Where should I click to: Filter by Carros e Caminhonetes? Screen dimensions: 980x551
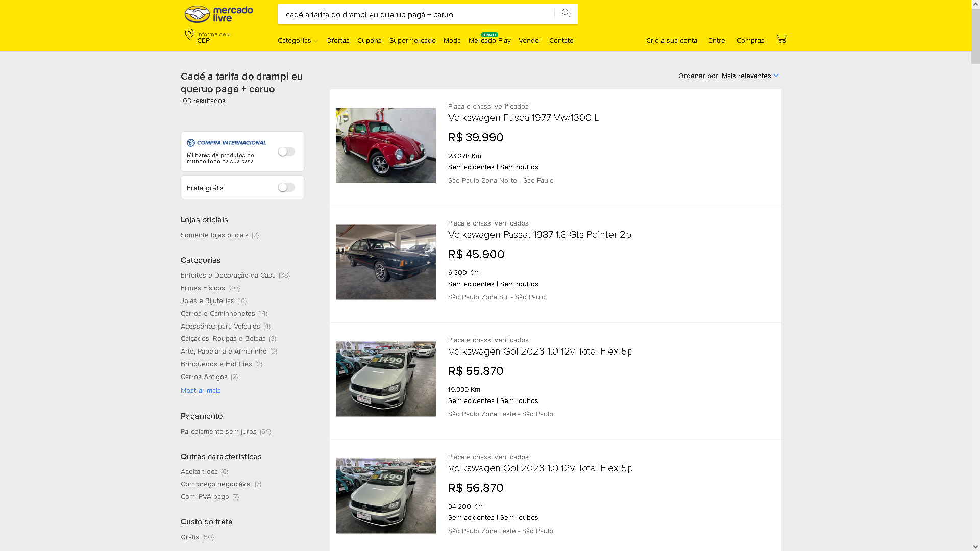[x=224, y=313]
